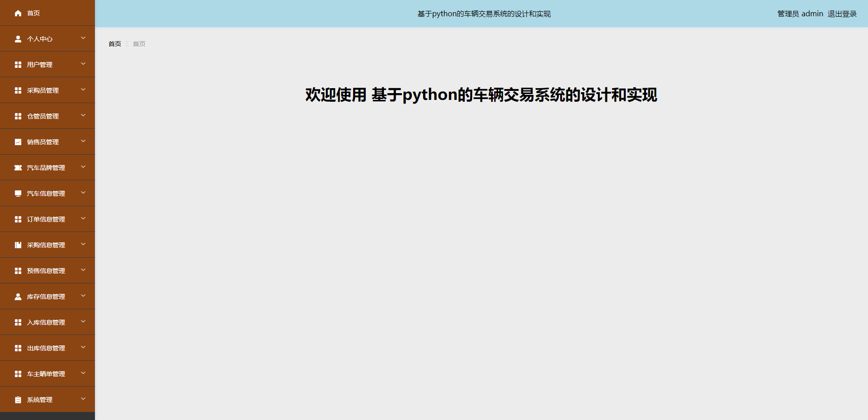Click the clipboard icon beside 系统管理
868x420 pixels.
[18, 400]
